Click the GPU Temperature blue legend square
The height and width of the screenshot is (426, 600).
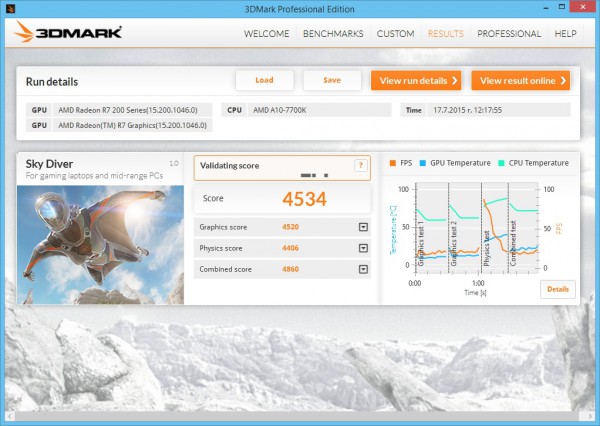click(423, 163)
